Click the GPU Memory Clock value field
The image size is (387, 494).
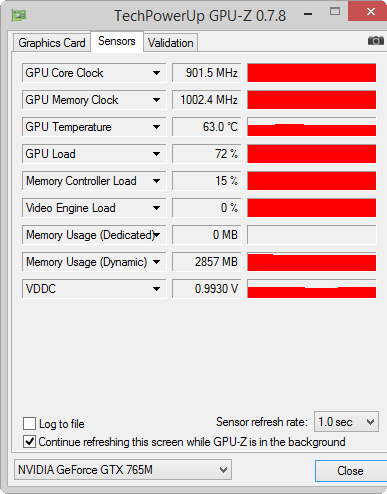pyautogui.click(x=207, y=100)
